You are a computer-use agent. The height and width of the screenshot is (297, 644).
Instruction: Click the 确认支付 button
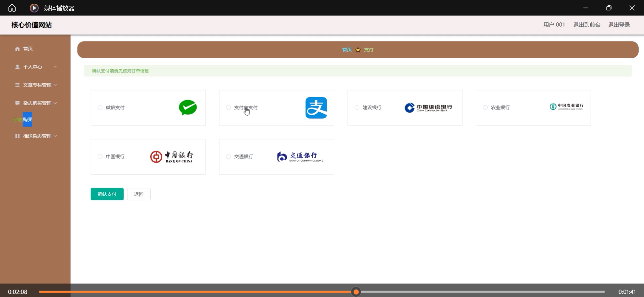[107, 194]
